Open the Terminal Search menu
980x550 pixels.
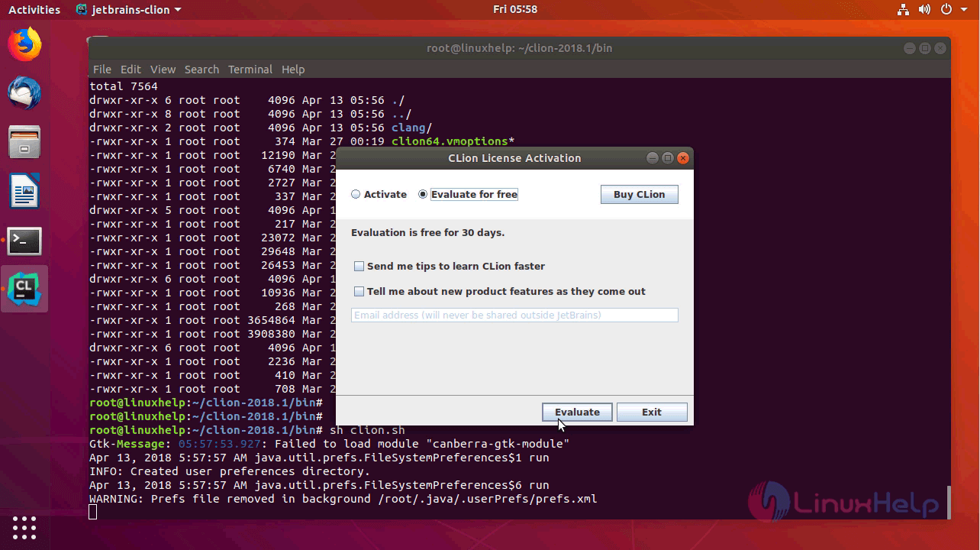[201, 70]
